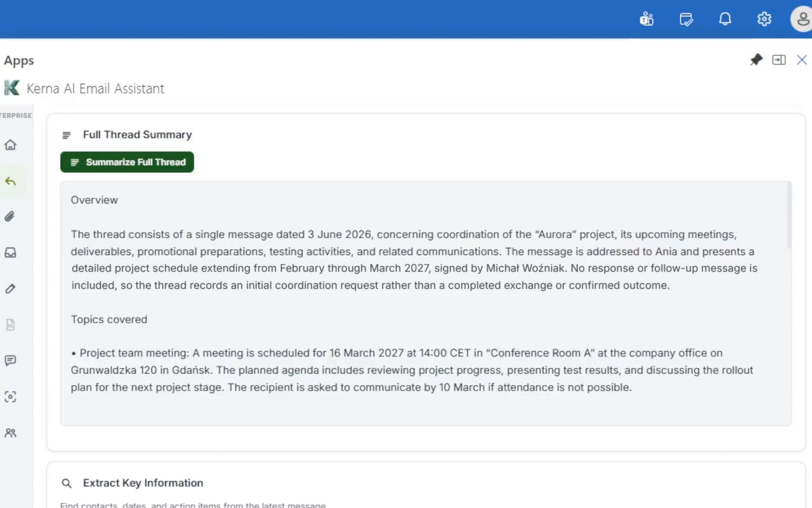Open the settings gear
This screenshot has width=812, height=508.
[764, 19]
